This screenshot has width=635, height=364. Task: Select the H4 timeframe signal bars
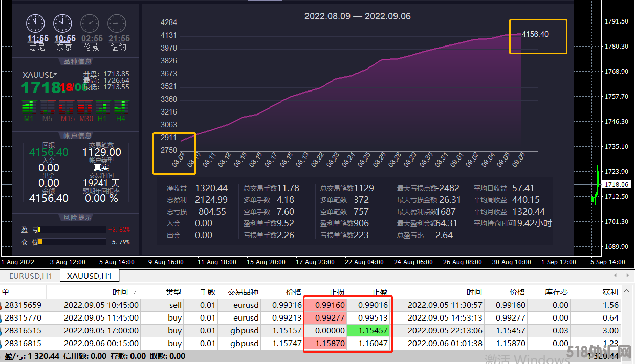coord(121,107)
